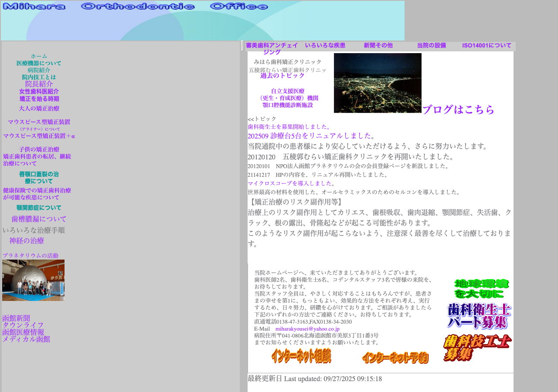Open 函館医療情報 link
558x392 pixels.
(x=23, y=332)
